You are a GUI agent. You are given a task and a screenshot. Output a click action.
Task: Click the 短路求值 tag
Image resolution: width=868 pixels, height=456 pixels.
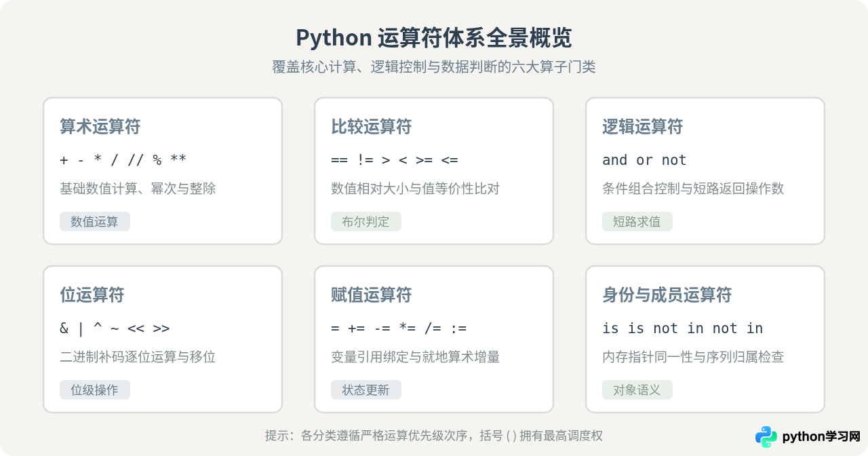pos(637,222)
